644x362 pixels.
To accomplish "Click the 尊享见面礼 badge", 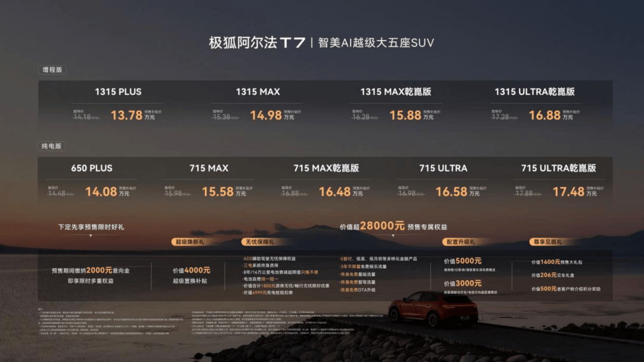I will pyautogui.click(x=547, y=242).
